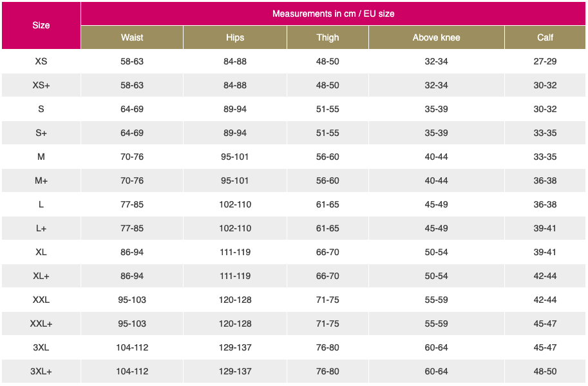Click above knee value 50-54 for XL+

436,276
